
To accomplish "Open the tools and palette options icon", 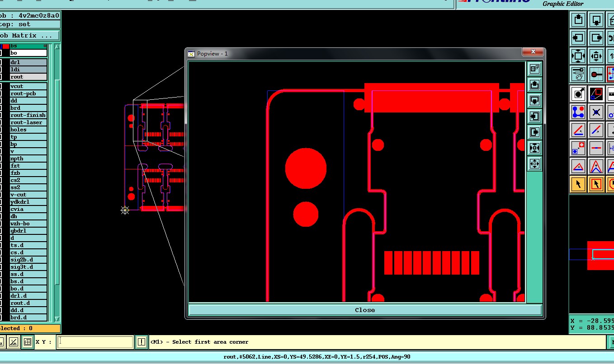I will tap(578, 74).
